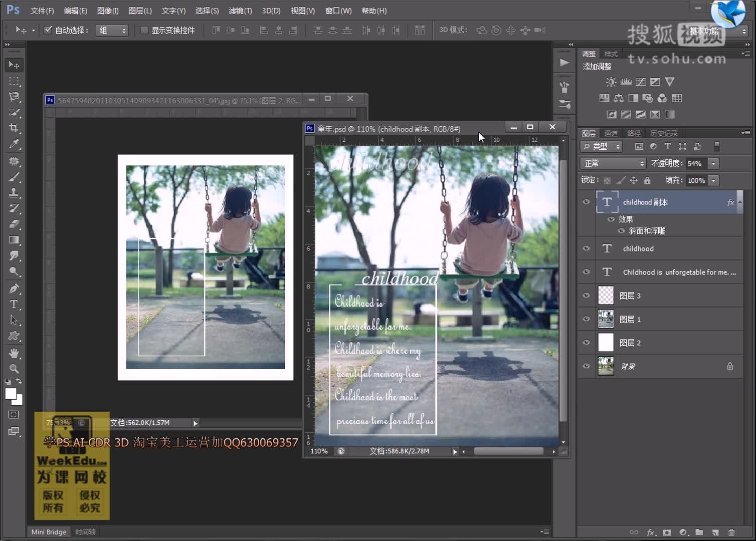Open the 不透明度 opacity dropdown arrow
The height and width of the screenshot is (541, 756).
point(713,163)
